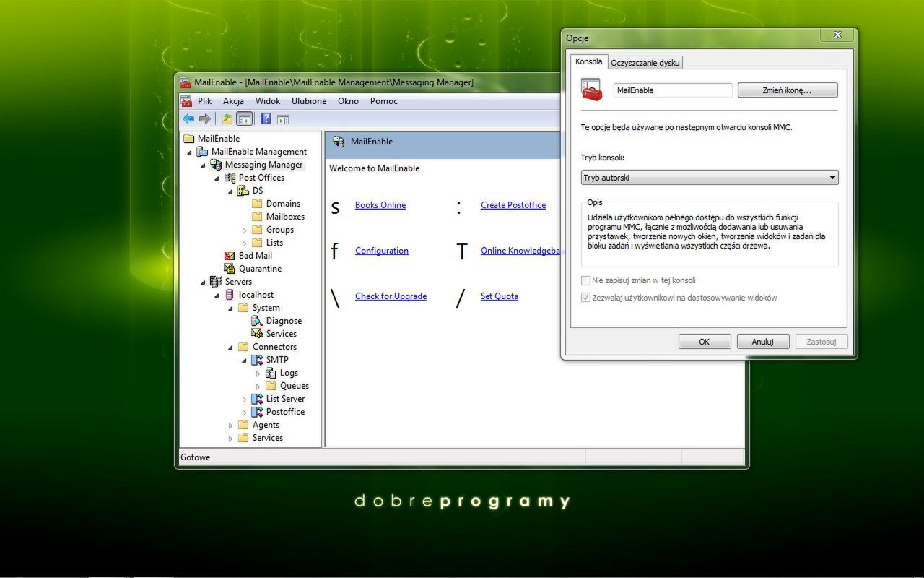
Task: Collapse the Post Offices node
Action: [217, 178]
